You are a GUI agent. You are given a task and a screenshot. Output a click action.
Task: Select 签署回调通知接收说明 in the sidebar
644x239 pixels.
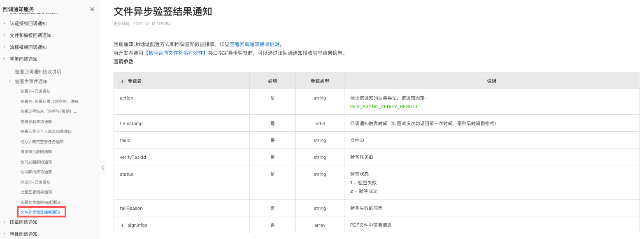point(38,72)
